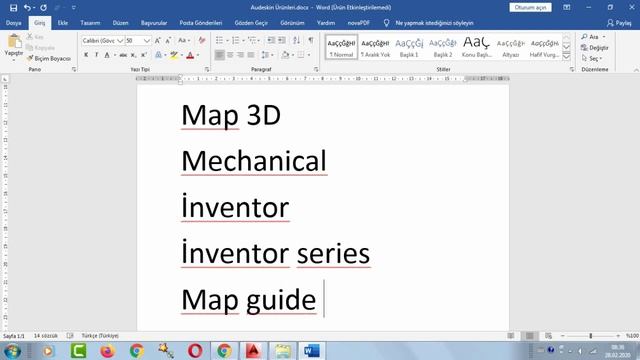Viewport: 640px width, 360px height.
Task: Adjust the zoom slider handle in status bar
Action: click(591, 336)
